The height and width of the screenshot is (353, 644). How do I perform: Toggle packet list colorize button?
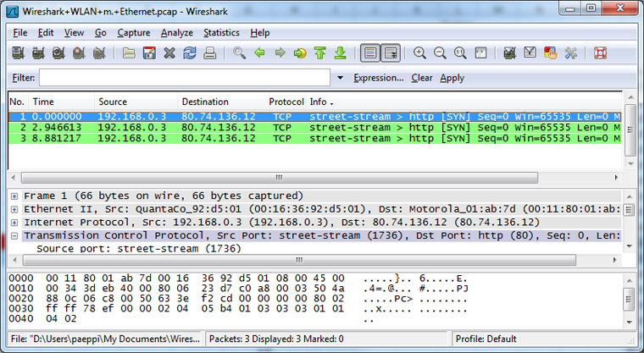coord(370,53)
